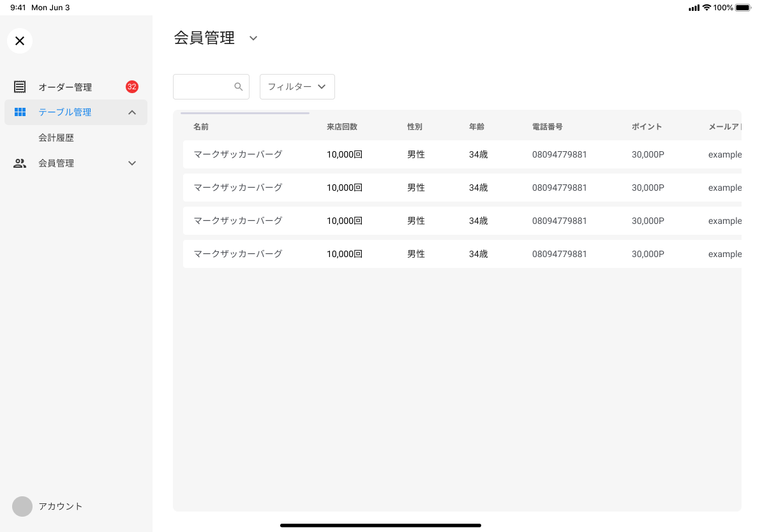Sort by the 来店回数 column header

(x=342, y=127)
